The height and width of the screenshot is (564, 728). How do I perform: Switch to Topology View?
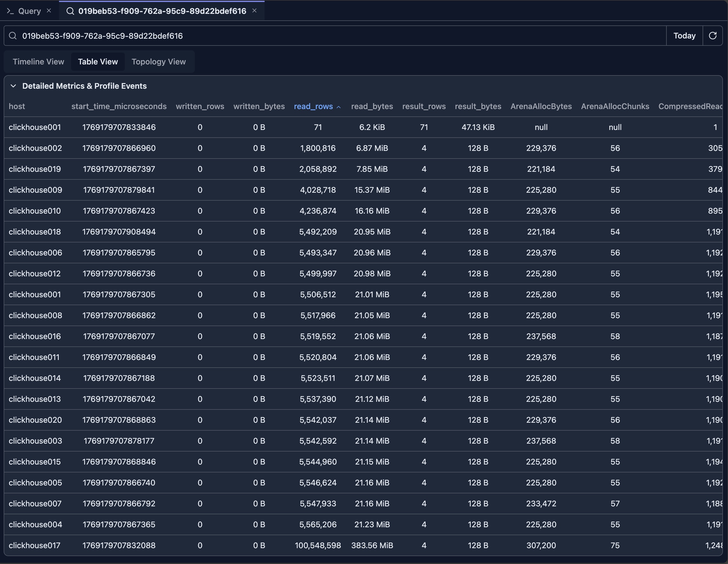coord(159,61)
